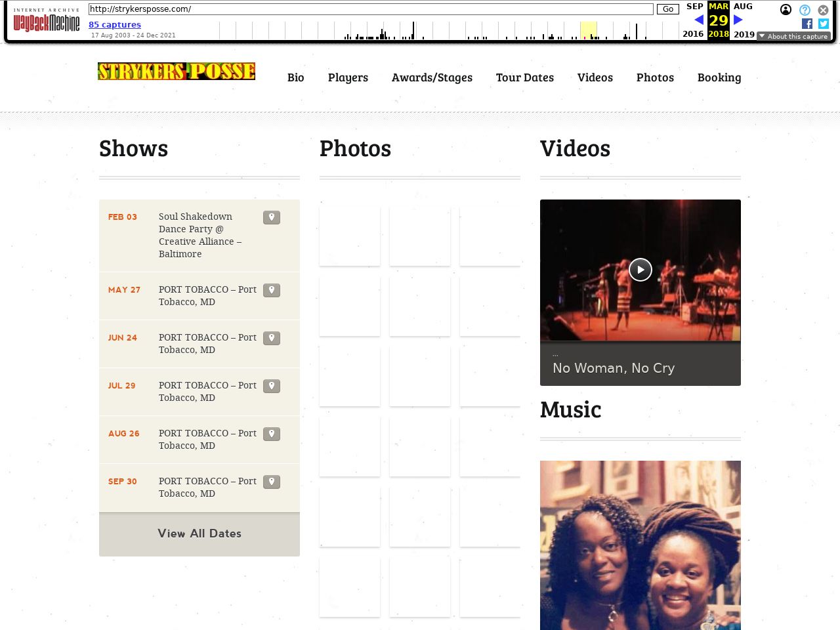840x630 pixels.
Task: Play the No Woman, No Cry video
Action: point(640,270)
